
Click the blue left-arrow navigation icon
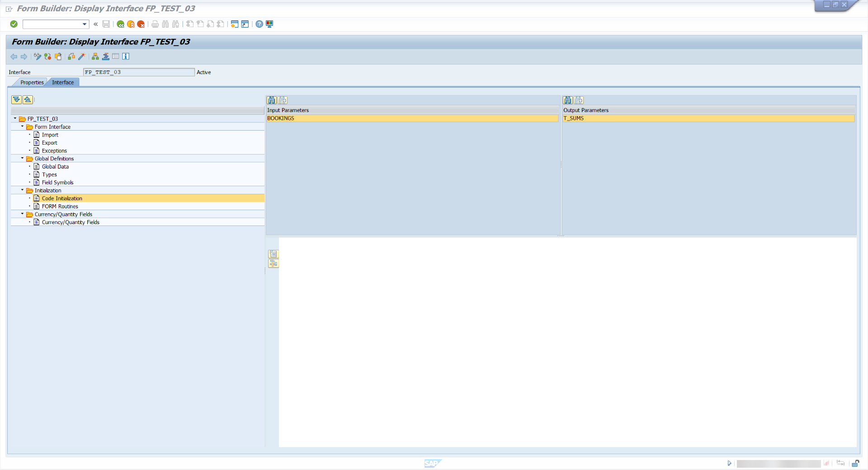click(14, 56)
